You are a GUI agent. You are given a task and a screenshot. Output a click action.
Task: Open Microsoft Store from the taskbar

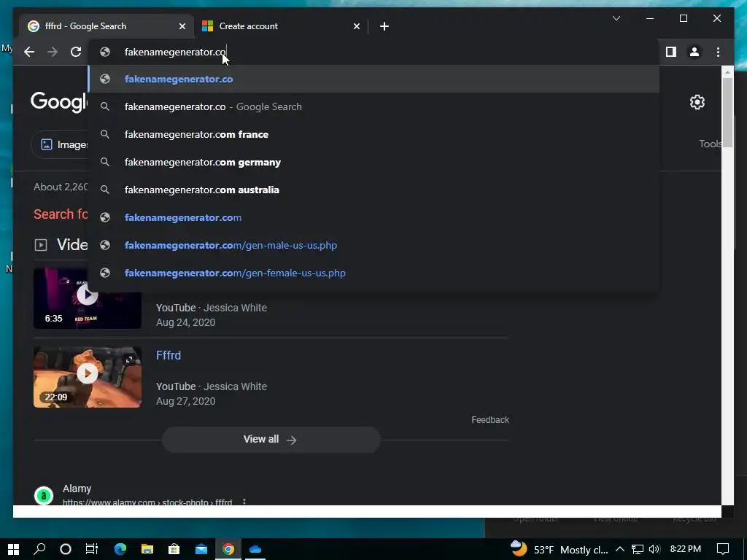[174, 549]
